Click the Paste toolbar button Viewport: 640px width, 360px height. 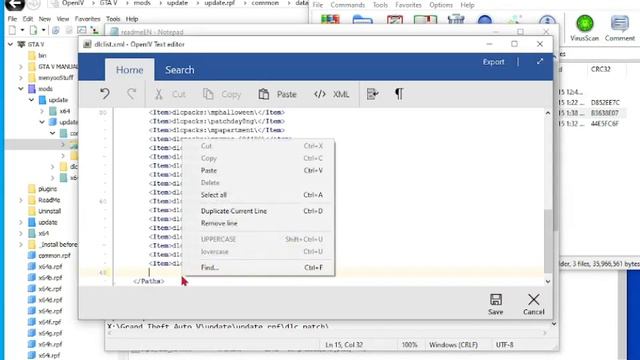[278, 94]
